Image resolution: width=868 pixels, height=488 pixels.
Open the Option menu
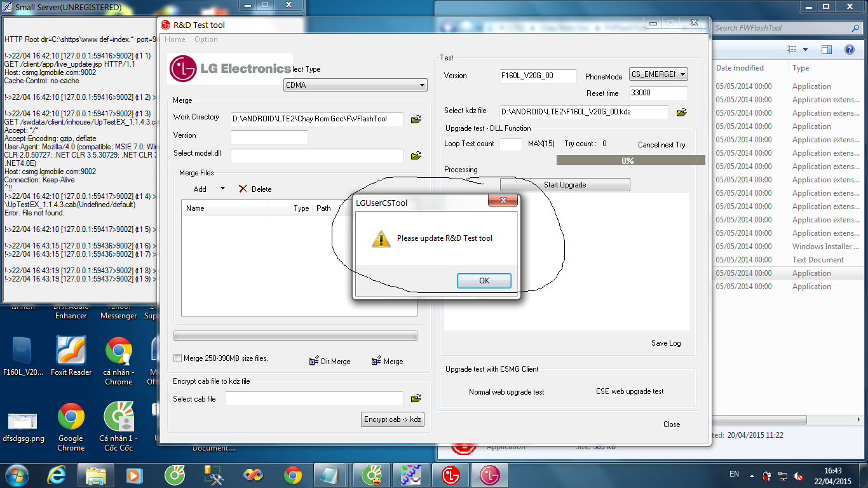206,39
